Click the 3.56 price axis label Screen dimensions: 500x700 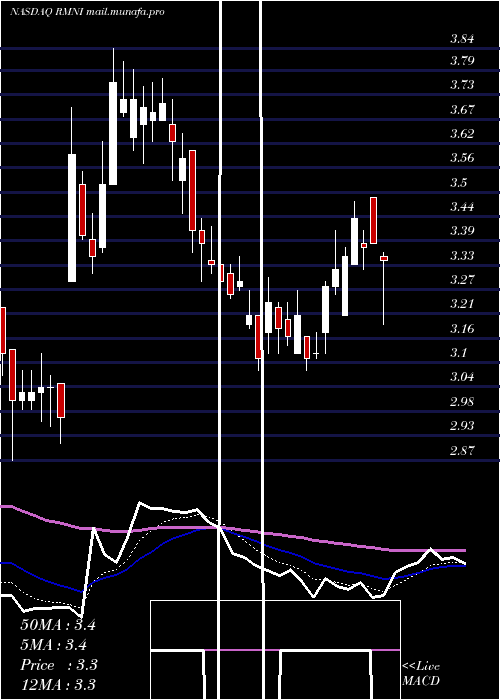coord(462,158)
